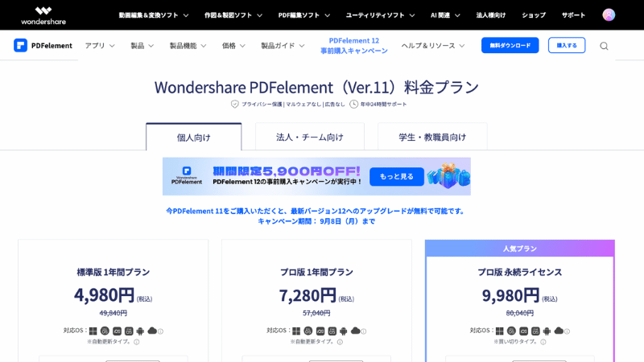Click 標準版 1年間プラン heading
Image resolution: width=644 pixels, height=362 pixels.
(x=114, y=272)
